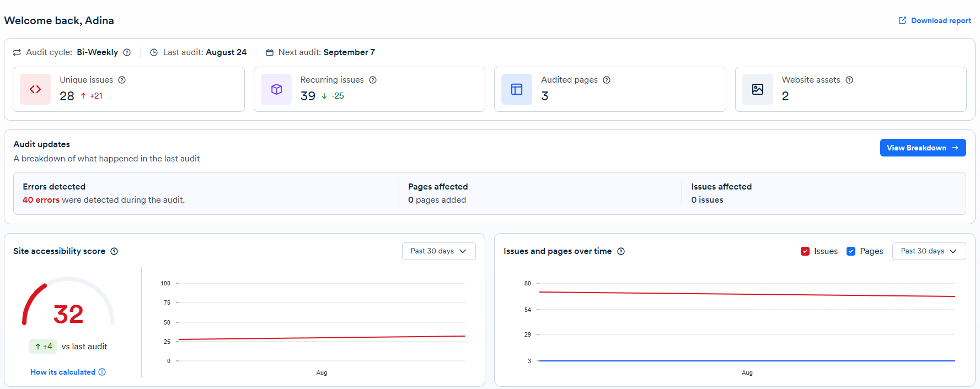The height and width of the screenshot is (389, 980).
Task: Click the clock icon before Last audit
Action: pyautogui.click(x=154, y=52)
